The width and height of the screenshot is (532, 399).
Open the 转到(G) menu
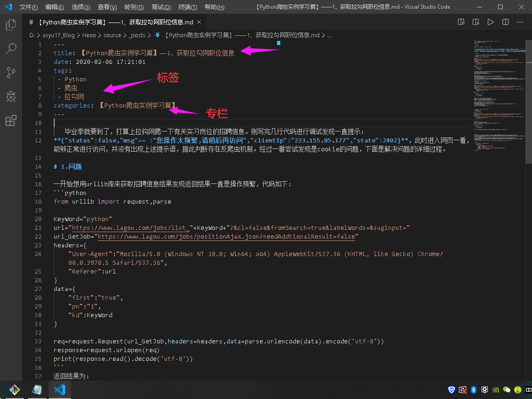[134, 7]
